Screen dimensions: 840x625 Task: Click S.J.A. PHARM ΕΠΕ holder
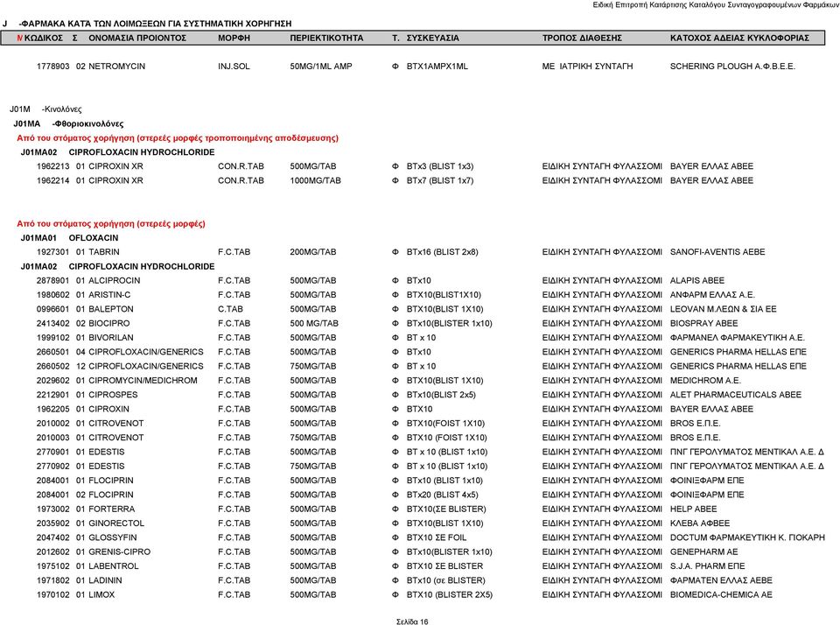[x=708, y=566]
